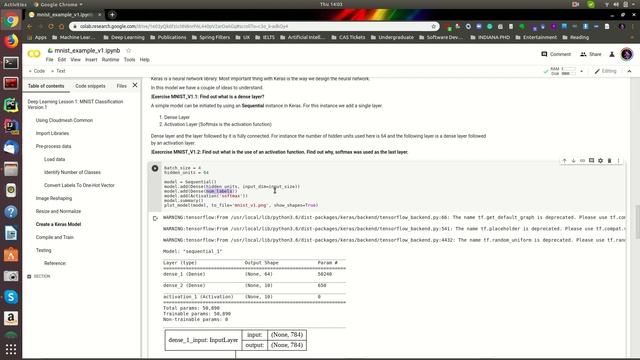Open PyCharm from the dock
The image size is (640, 360).
coord(11,105)
